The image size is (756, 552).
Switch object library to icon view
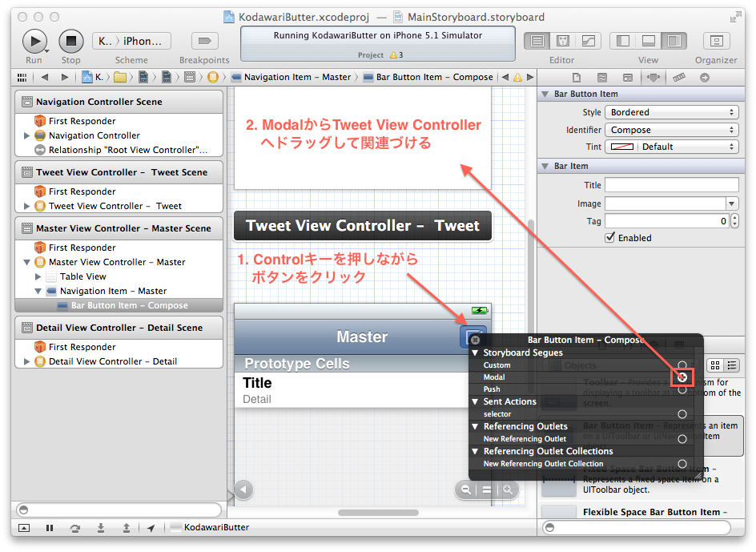715,365
